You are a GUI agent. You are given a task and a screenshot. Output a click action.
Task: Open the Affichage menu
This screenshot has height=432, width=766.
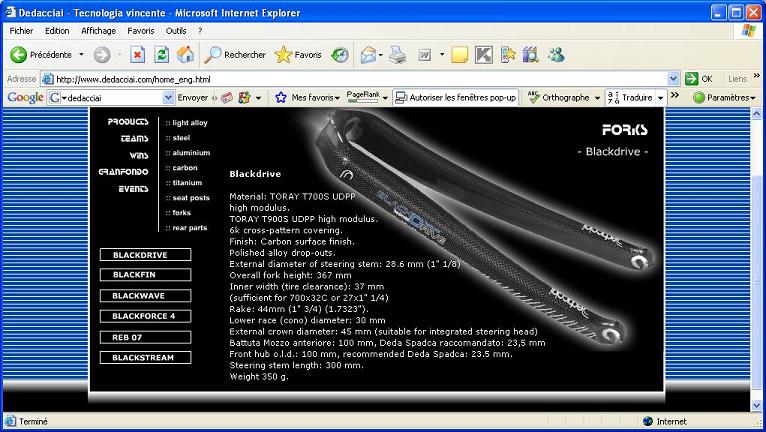pyautogui.click(x=98, y=31)
